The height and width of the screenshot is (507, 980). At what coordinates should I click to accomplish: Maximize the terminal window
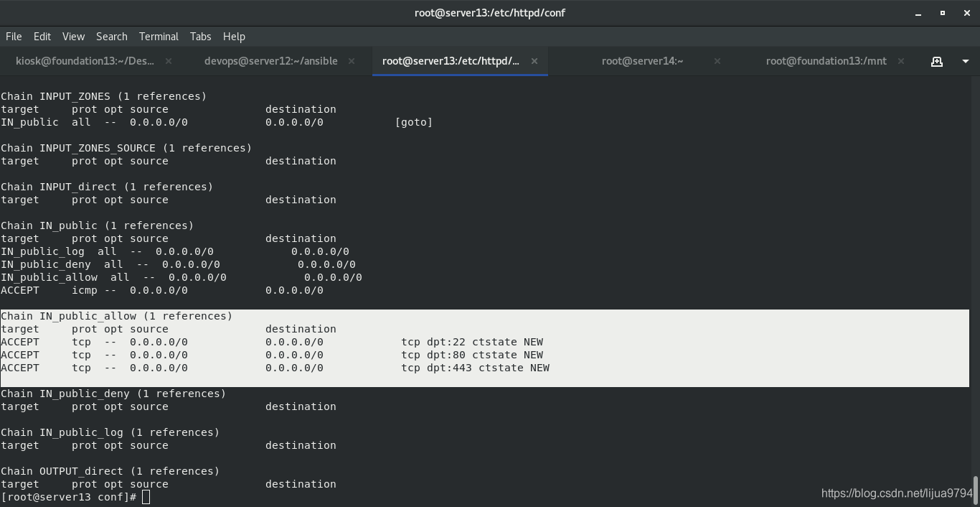[943, 13]
